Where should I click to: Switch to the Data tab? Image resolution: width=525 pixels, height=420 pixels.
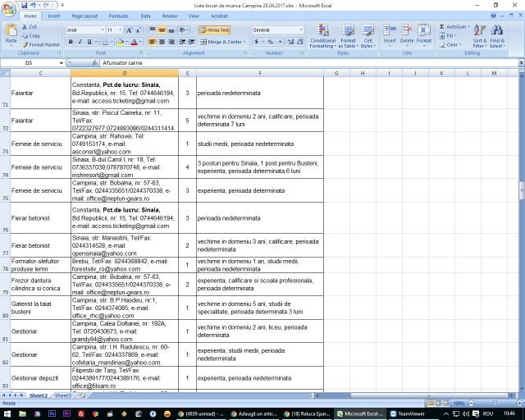click(x=145, y=16)
